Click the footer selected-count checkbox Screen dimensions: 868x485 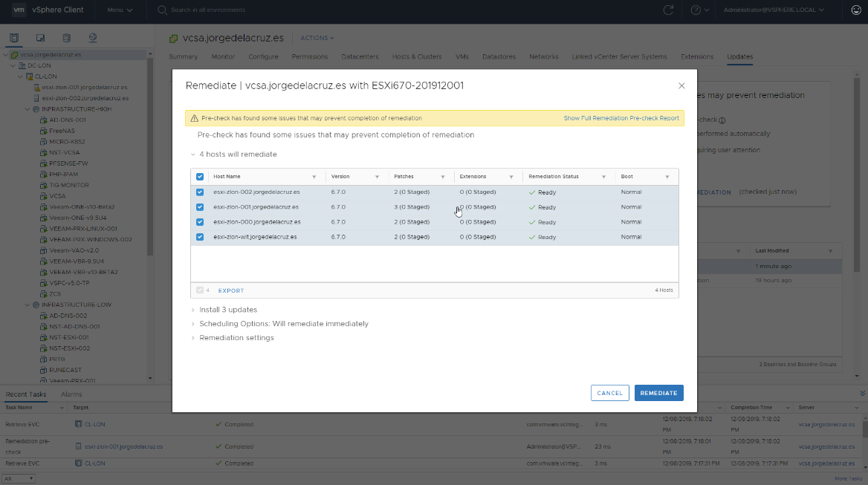(x=200, y=290)
